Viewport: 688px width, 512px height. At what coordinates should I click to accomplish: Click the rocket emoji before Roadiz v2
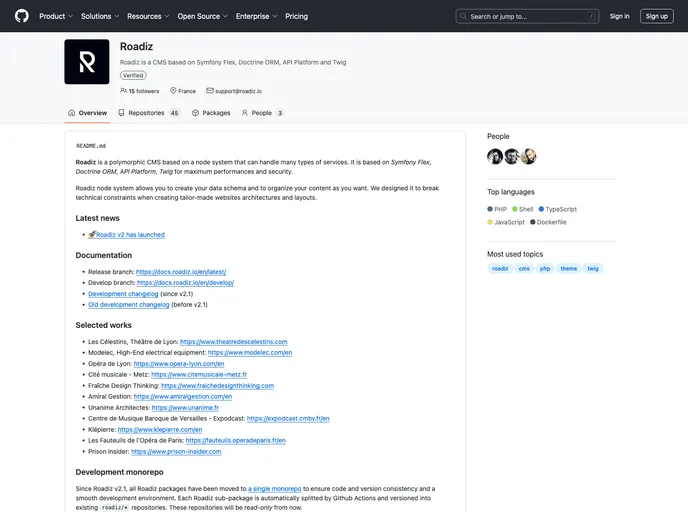point(92,234)
